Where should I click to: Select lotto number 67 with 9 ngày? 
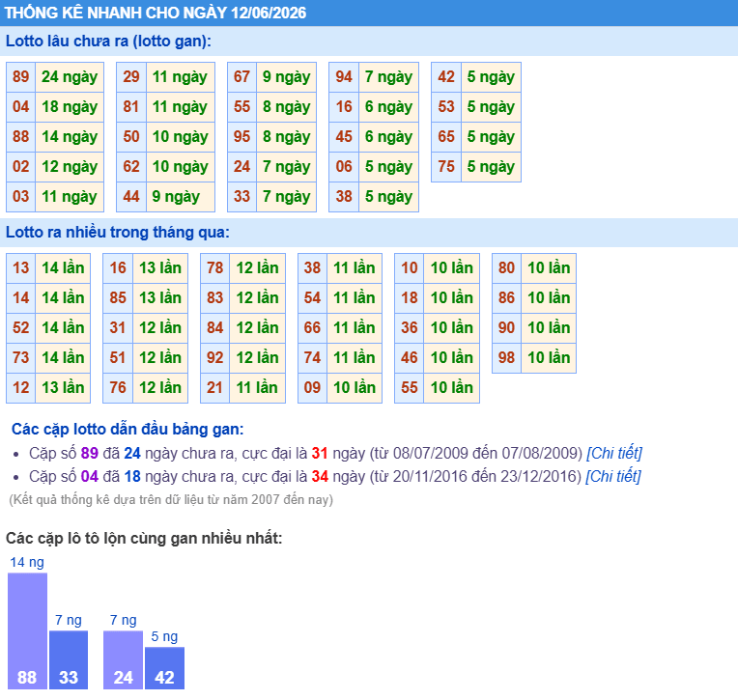241,76
